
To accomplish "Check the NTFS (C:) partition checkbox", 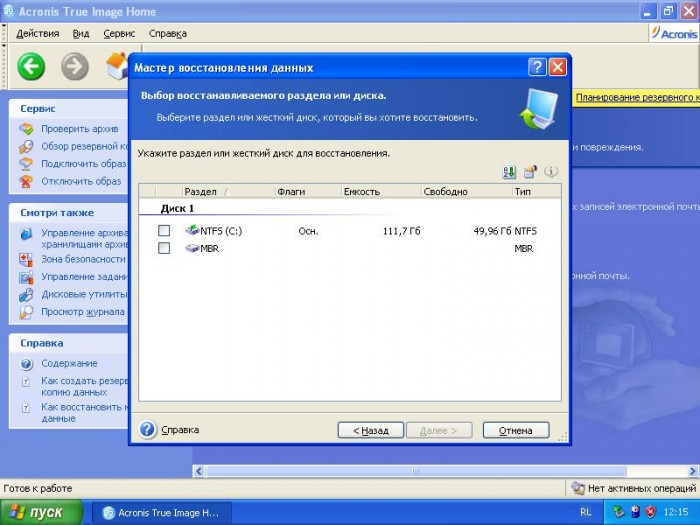I will tap(164, 230).
